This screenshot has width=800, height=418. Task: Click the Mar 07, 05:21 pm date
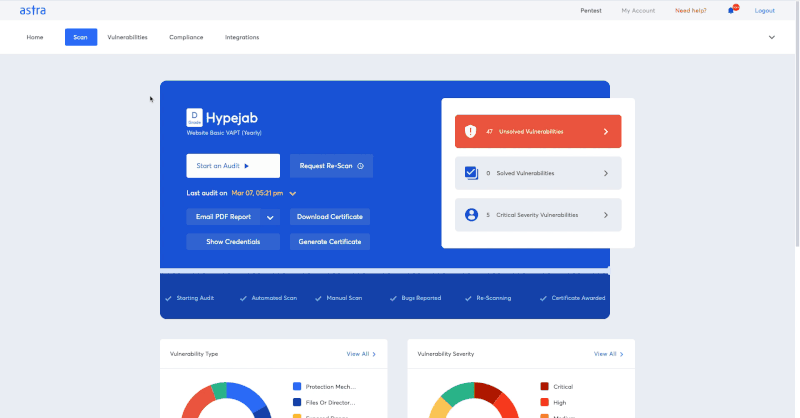click(x=257, y=193)
